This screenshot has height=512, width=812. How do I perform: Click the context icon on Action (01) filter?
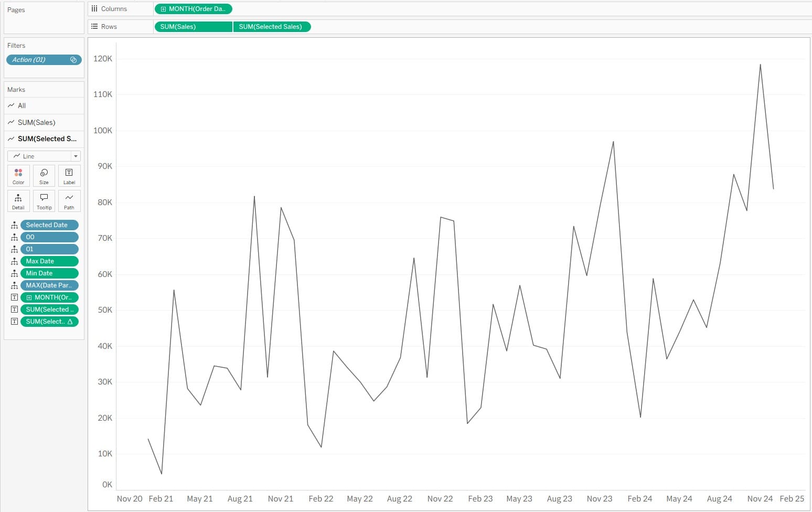73,60
